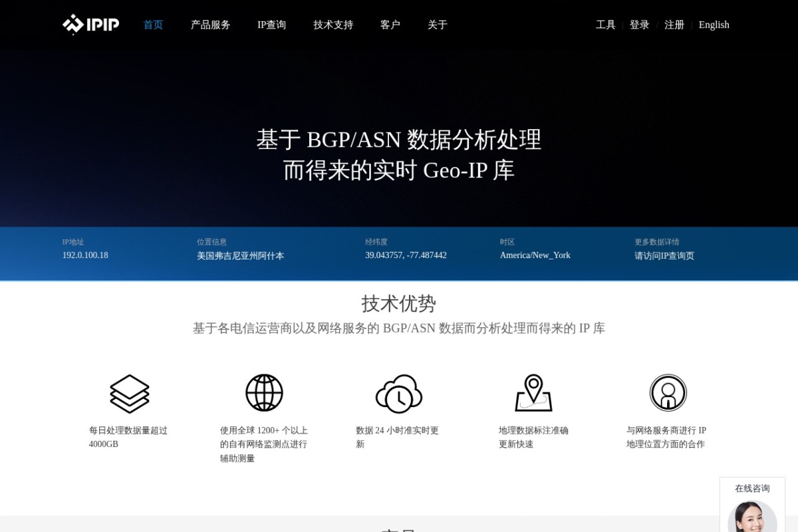The width and height of the screenshot is (798, 532).
Task: Open the 技术支持 menu
Action: 333,25
